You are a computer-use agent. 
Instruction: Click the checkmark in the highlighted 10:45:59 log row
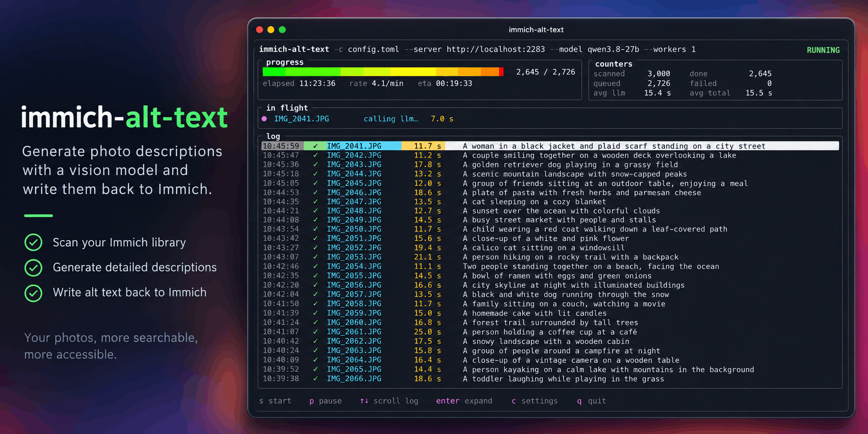click(x=316, y=146)
